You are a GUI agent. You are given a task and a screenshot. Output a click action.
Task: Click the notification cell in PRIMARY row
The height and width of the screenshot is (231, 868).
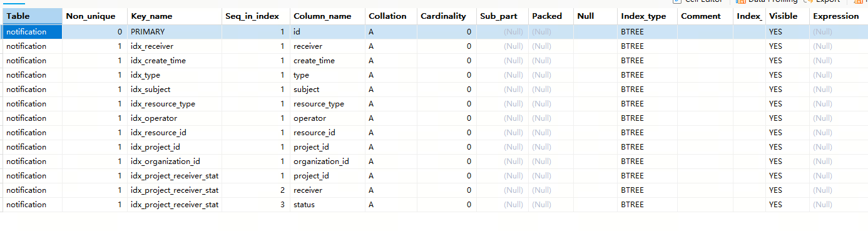33,31
